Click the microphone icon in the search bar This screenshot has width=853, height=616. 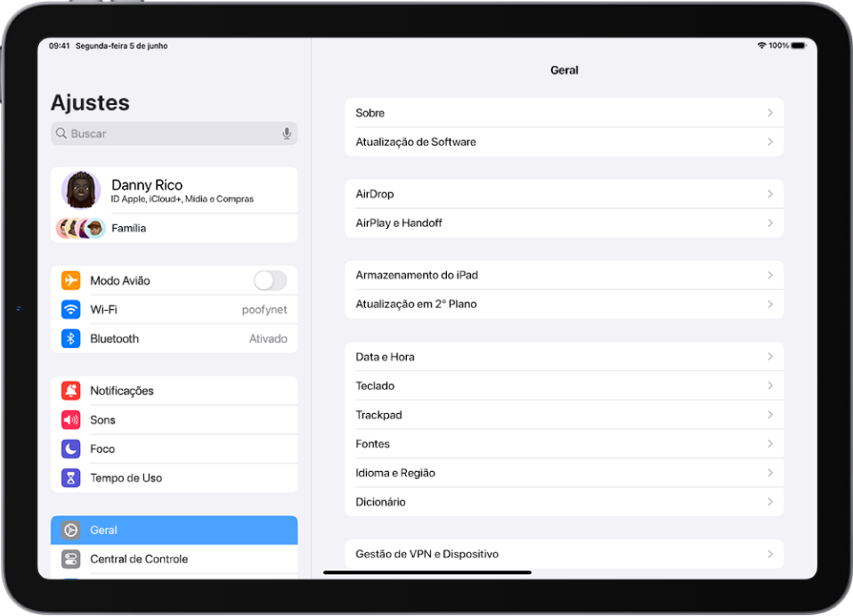click(x=286, y=133)
